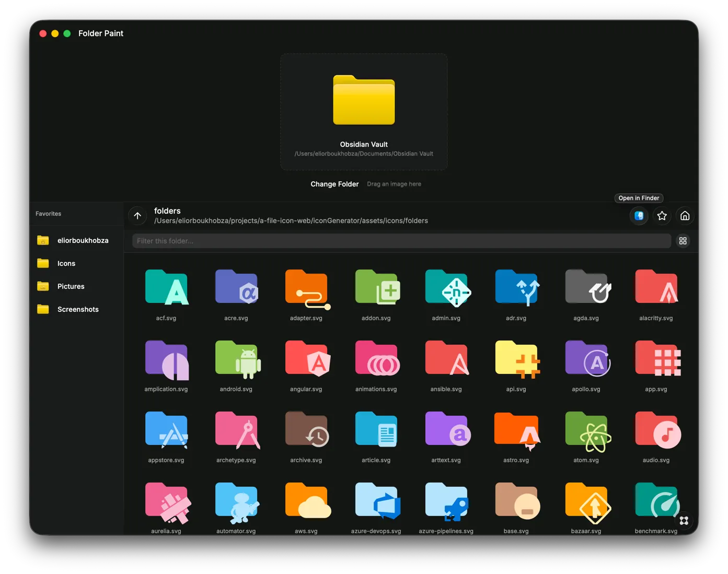
Task: Open eliorboukhobza favorite in sidebar
Action: click(76, 240)
